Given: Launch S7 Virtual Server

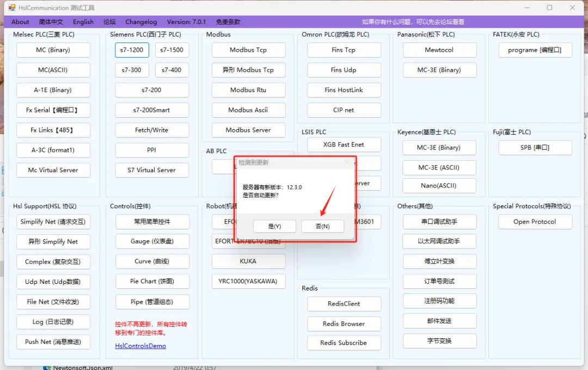Looking at the screenshot, I should (x=152, y=170).
